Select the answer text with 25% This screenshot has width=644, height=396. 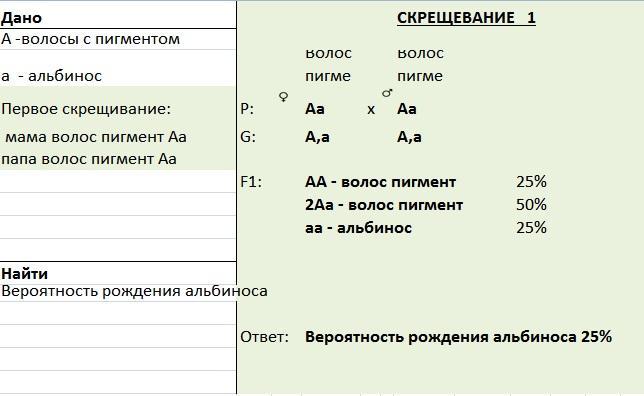pos(458,337)
